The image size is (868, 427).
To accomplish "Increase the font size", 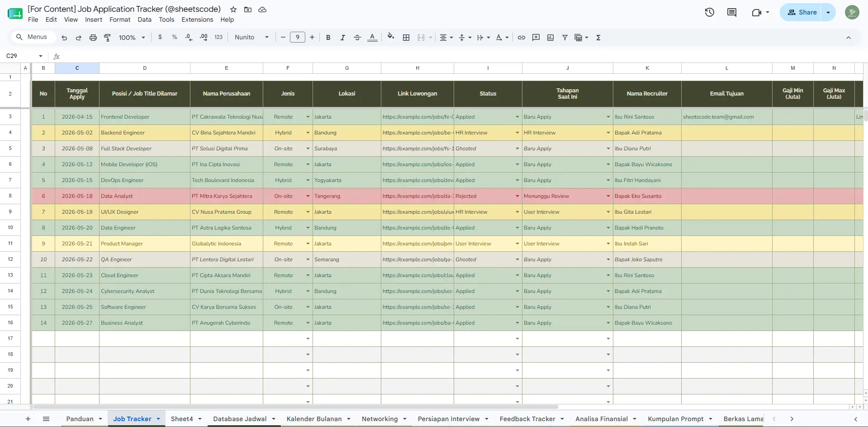I will point(312,38).
